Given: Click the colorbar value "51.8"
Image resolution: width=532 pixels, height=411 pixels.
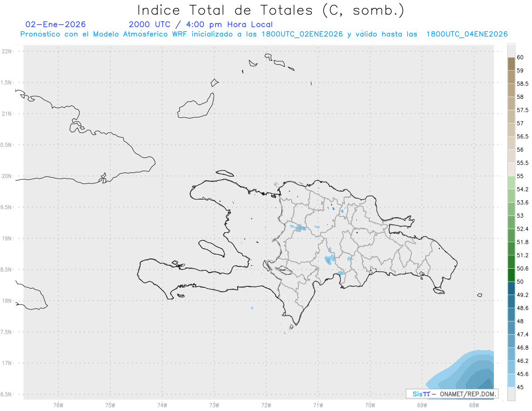Looking at the screenshot, I should coord(523,242).
